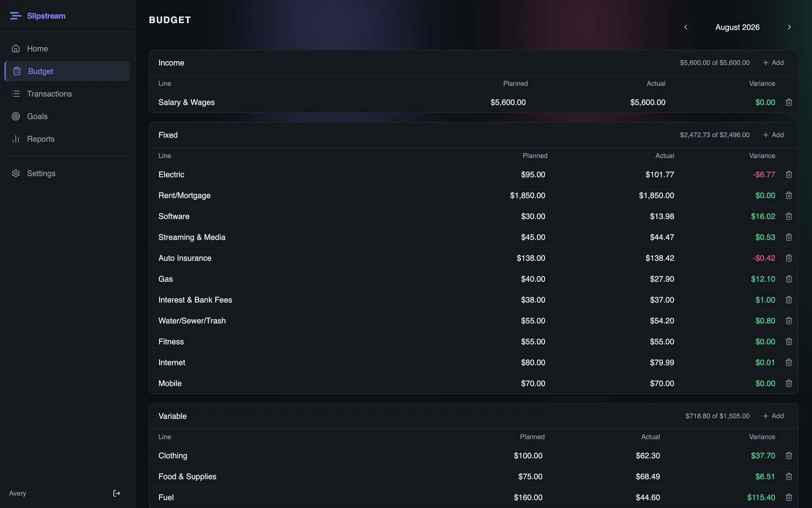
Task: Delete the Interest & Bank Fees line
Action: [789, 300]
